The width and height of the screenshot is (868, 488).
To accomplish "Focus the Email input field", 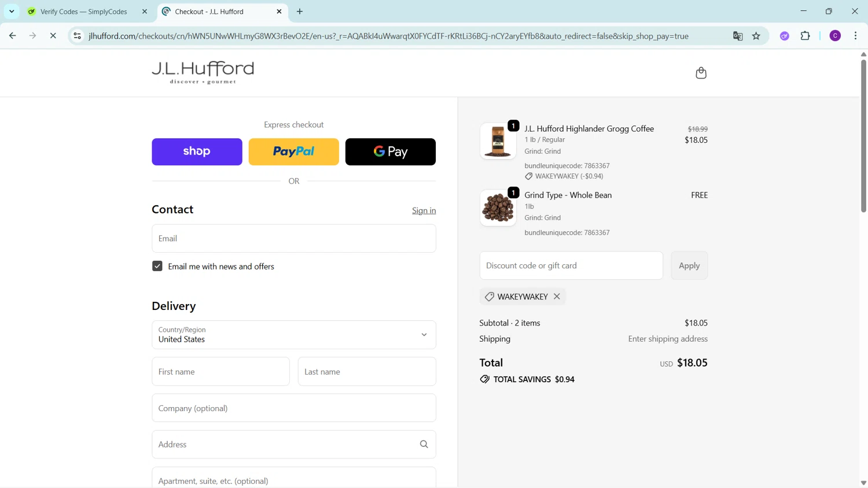I will tap(294, 238).
